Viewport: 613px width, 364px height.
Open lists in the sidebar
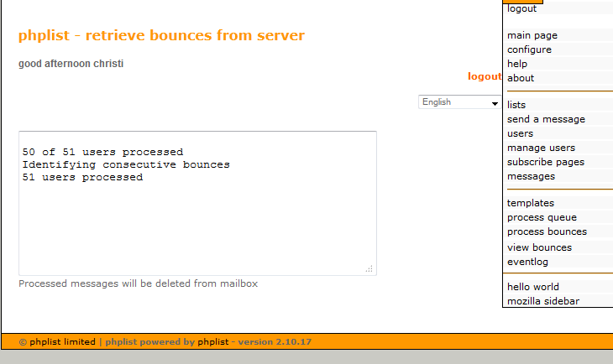pos(516,105)
